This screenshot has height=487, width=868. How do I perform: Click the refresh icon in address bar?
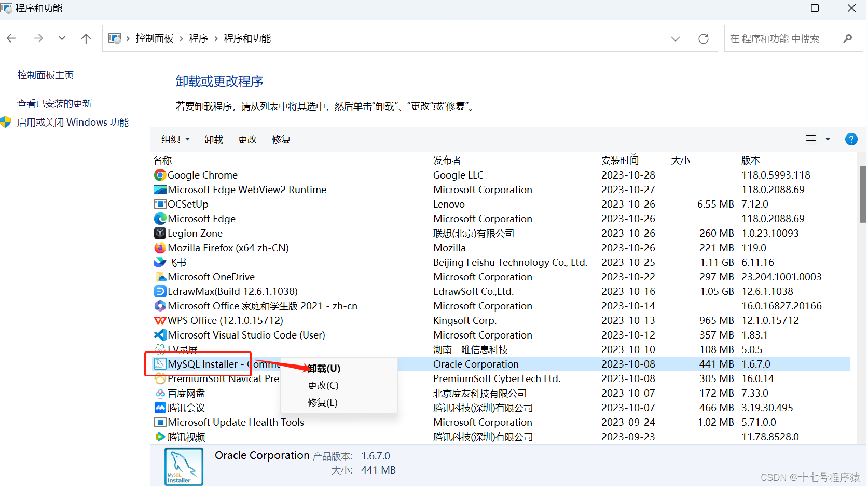coord(704,38)
